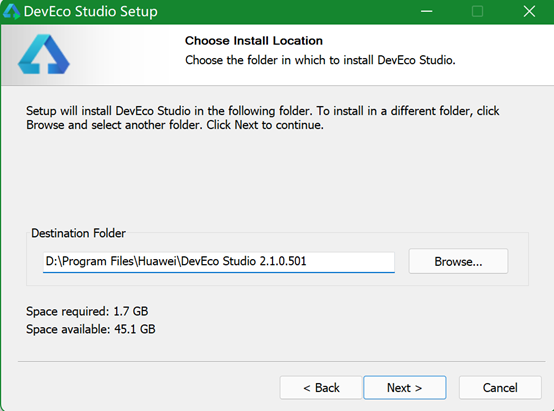Click the large DevEco Studio logo
554x411 pixels.
coord(44,54)
